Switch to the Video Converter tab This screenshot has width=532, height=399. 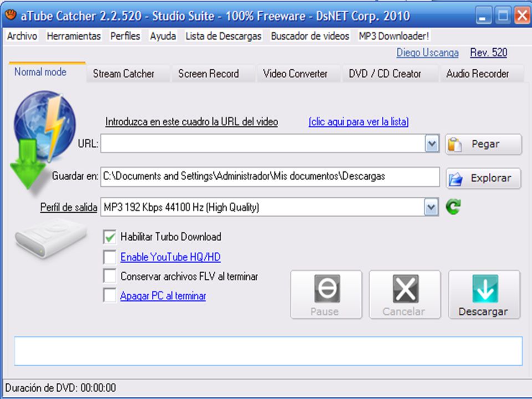coord(299,74)
